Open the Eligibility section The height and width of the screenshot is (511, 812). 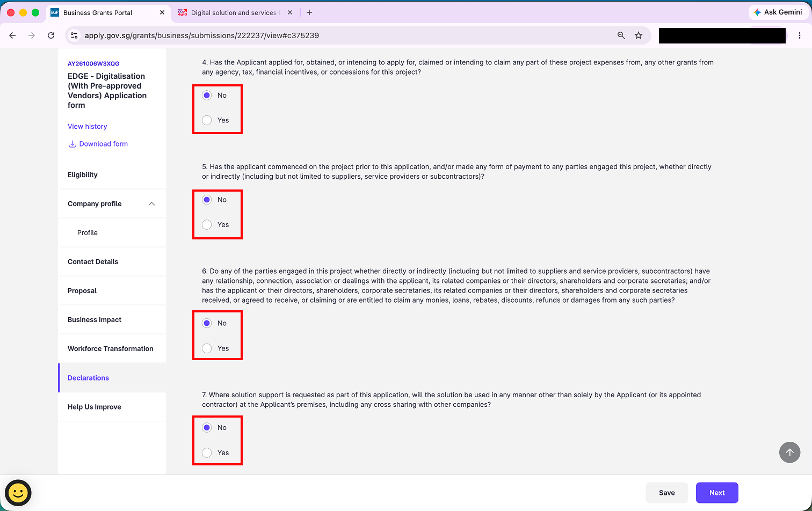pyautogui.click(x=112, y=175)
